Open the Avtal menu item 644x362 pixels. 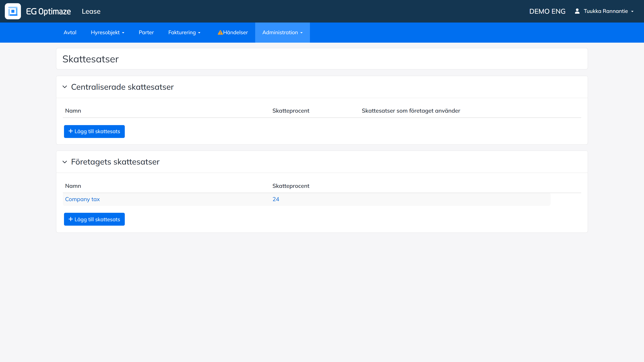click(x=70, y=32)
